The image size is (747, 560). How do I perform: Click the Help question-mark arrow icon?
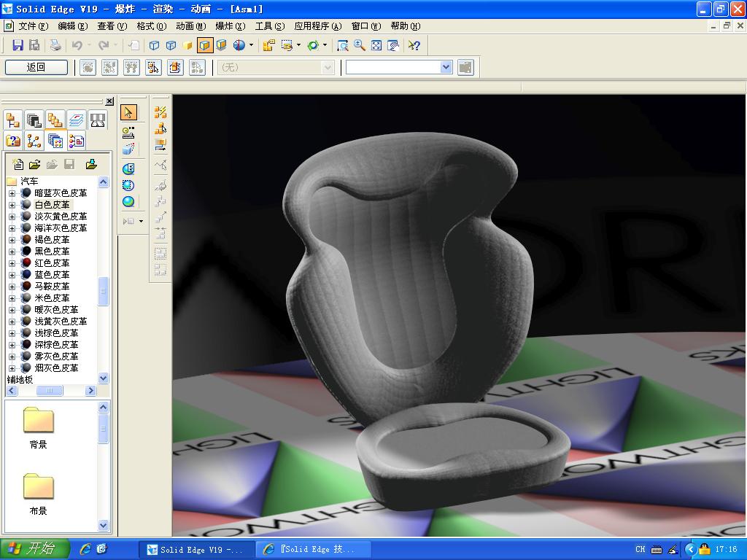click(x=414, y=45)
